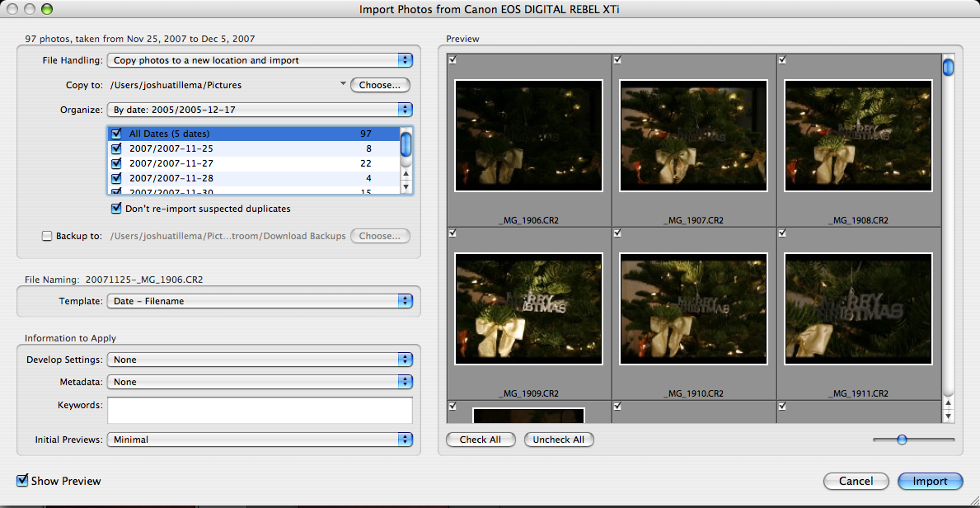Open the Initial Previews dropdown
The height and width of the screenshot is (508, 980).
click(260, 440)
